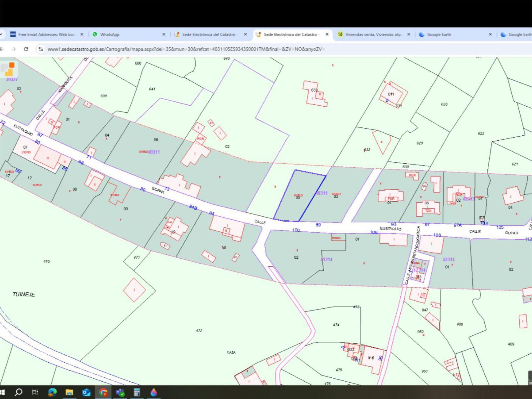Image resolution: width=532 pixels, height=399 pixels.
Task: Click parcel label 621
Action: click(x=515, y=164)
